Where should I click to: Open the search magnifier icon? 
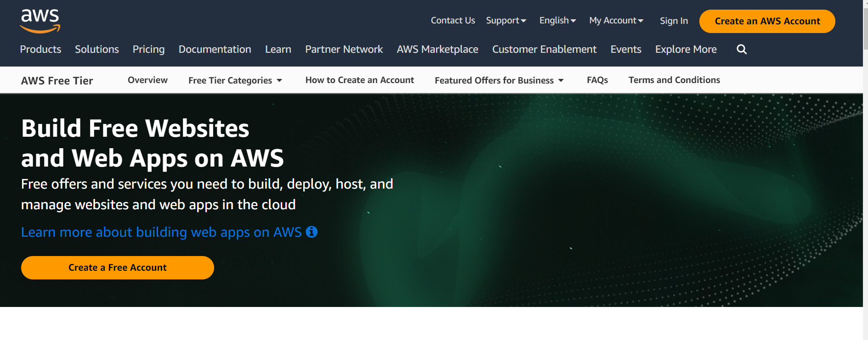(x=742, y=49)
